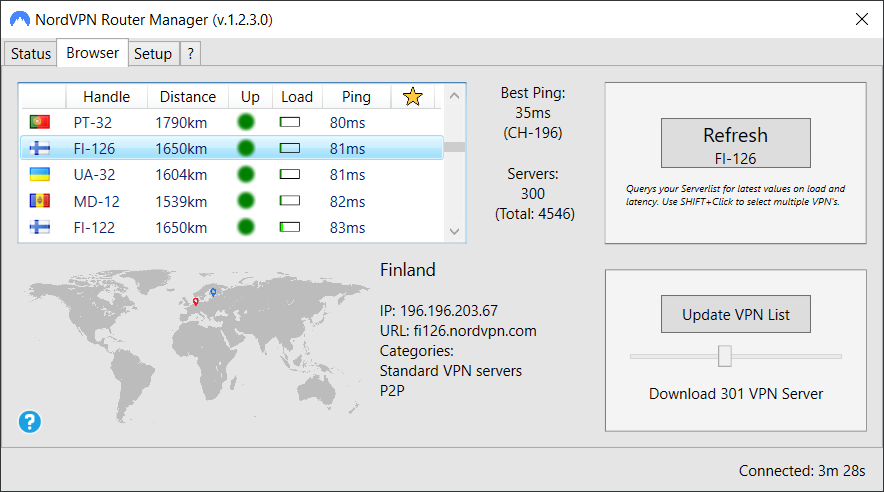Click the P2P category text
This screenshot has width=884, height=492.
[x=392, y=391]
